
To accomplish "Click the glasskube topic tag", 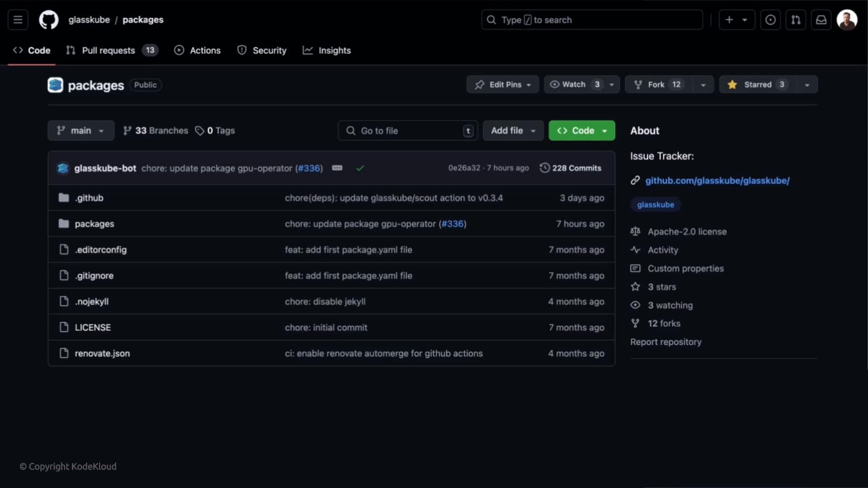I will click(x=656, y=205).
